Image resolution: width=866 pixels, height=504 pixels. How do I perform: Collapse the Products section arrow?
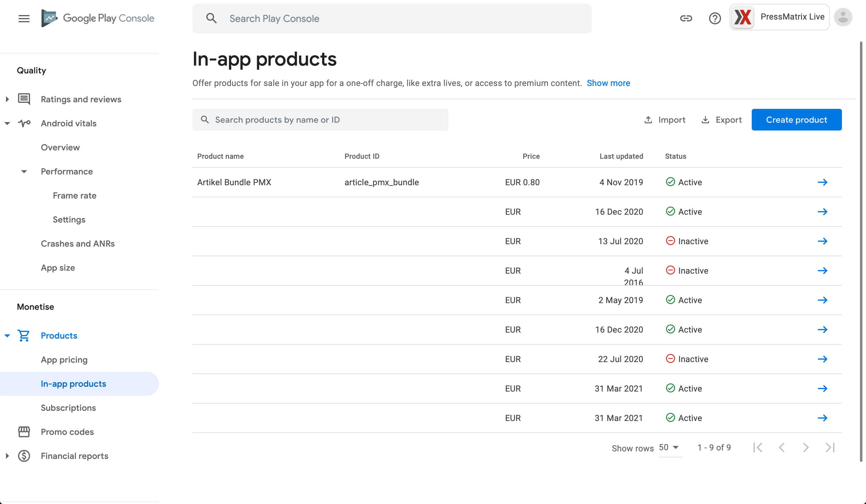(7, 336)
